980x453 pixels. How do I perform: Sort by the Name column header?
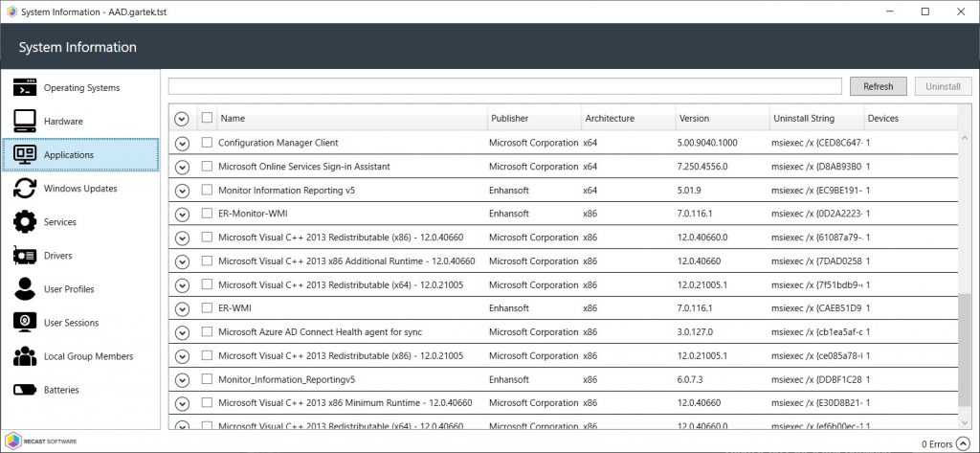(351, 118)
